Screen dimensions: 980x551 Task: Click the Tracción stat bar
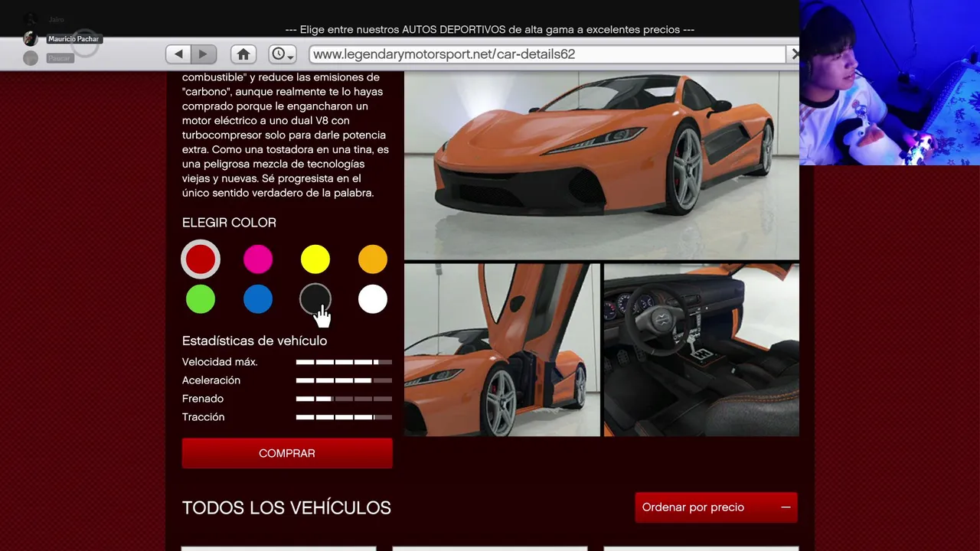[x=344, y=417]
